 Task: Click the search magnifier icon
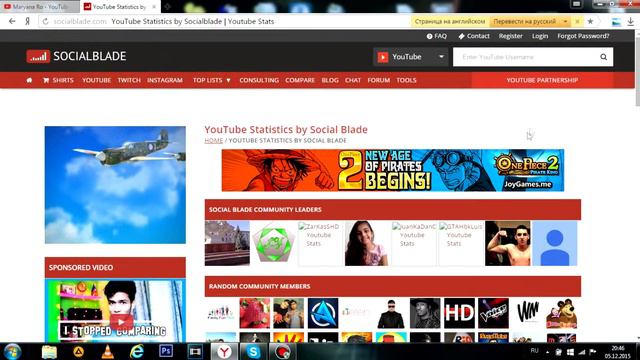(603, 57)
